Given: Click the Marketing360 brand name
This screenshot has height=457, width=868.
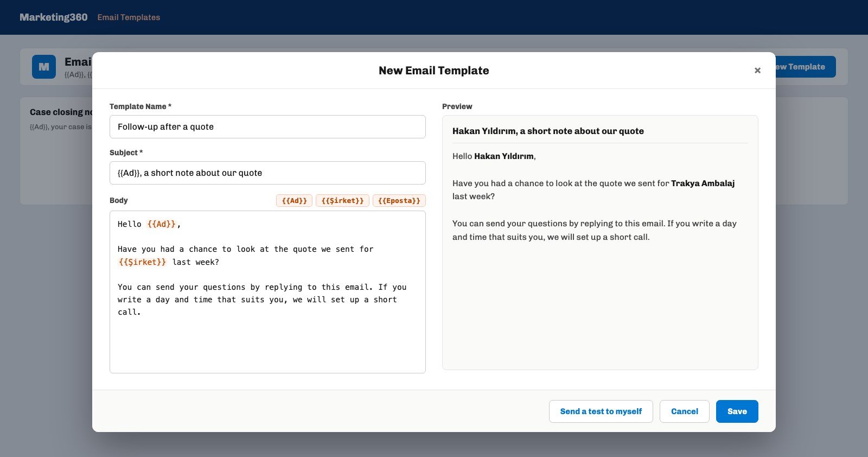Looking at the screenshot, I should (54, 17).
